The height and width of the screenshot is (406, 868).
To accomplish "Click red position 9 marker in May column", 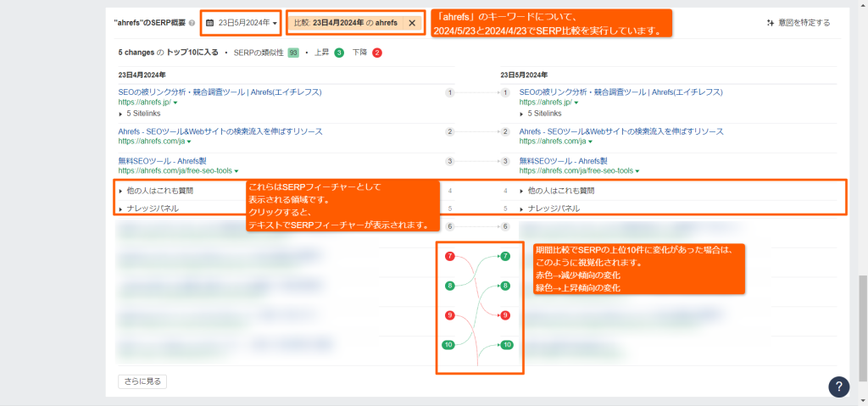I will click(505, 315).
